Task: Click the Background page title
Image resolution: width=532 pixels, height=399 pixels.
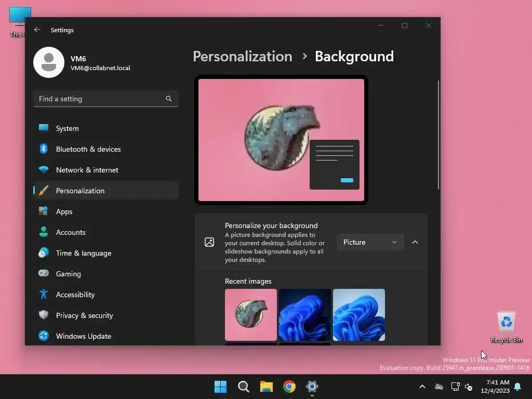Action: click(x=354, y=56)
